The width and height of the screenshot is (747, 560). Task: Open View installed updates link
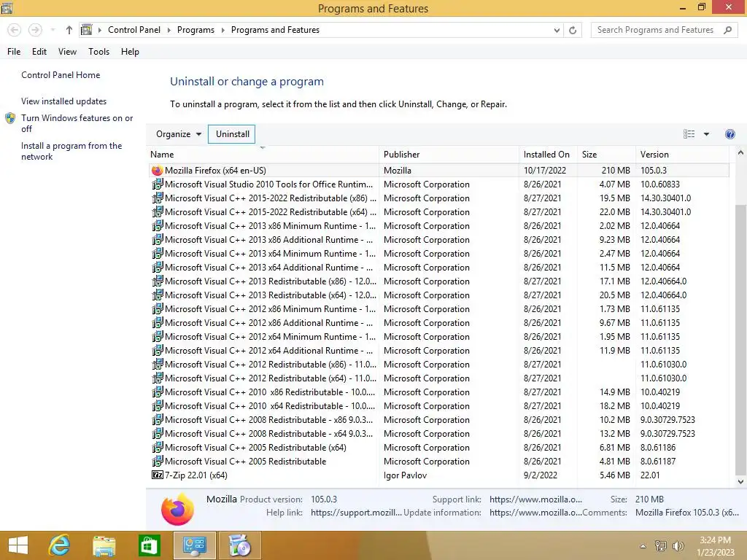(63, 101)
